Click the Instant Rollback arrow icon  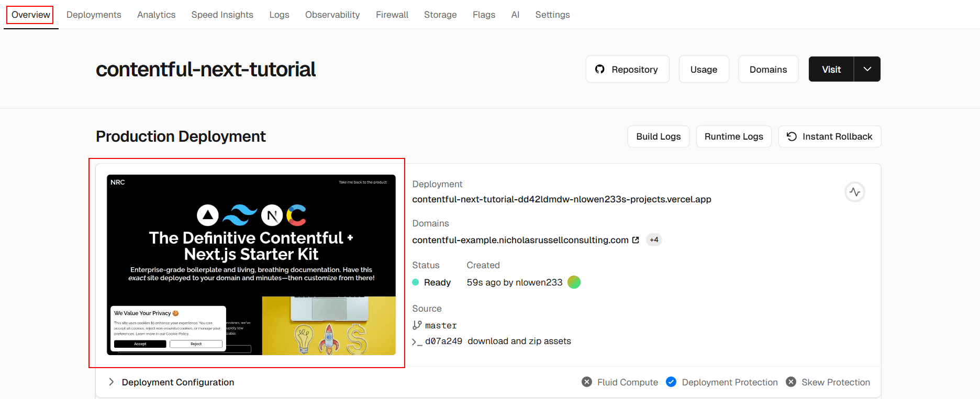tap(792, 136)
